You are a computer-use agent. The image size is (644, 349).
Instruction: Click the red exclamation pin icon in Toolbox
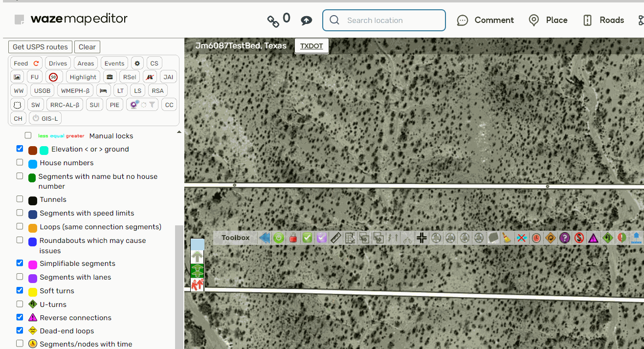pyautogui.click(x=622, y=238)
